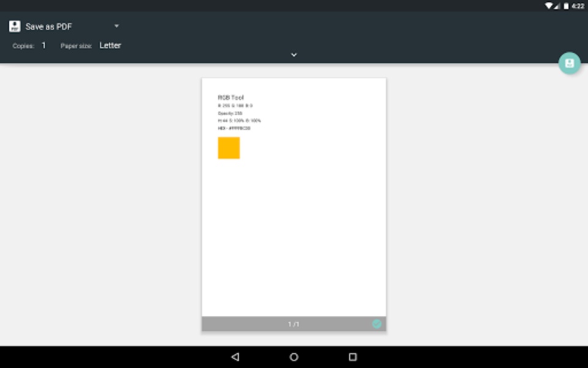Click the orange color square in the preview

coord(228,148)
